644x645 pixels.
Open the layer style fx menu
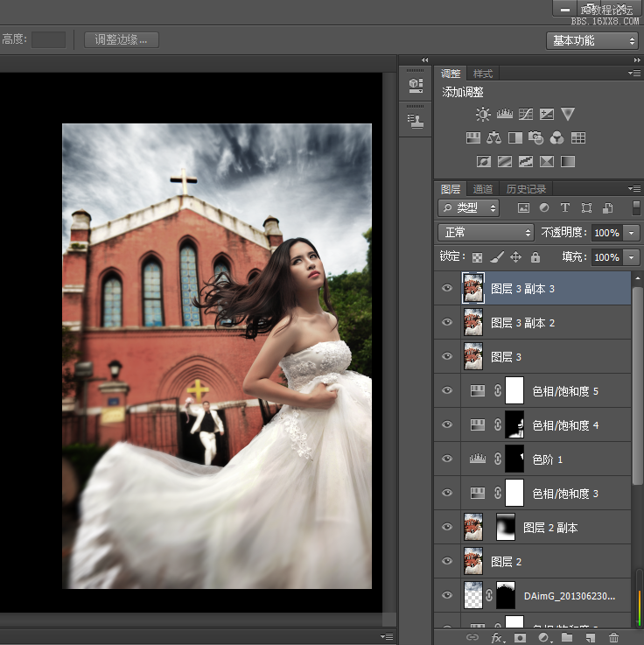pos(497,638)
